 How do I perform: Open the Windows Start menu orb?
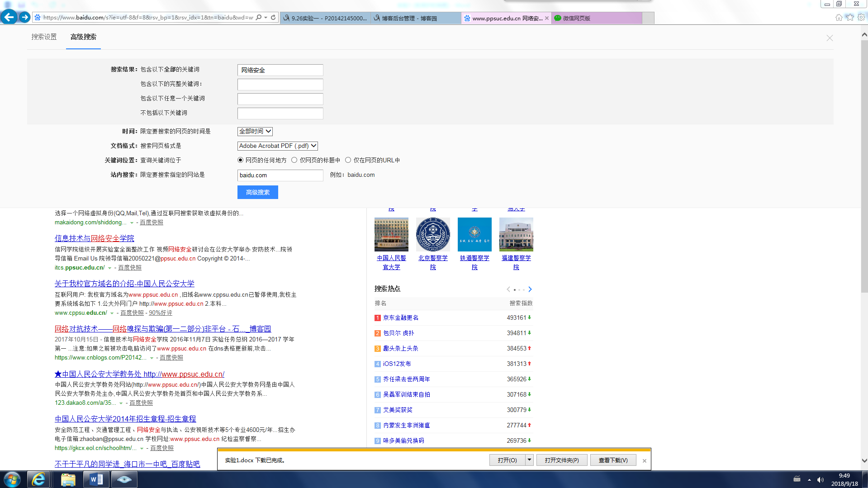coord(12,479)
